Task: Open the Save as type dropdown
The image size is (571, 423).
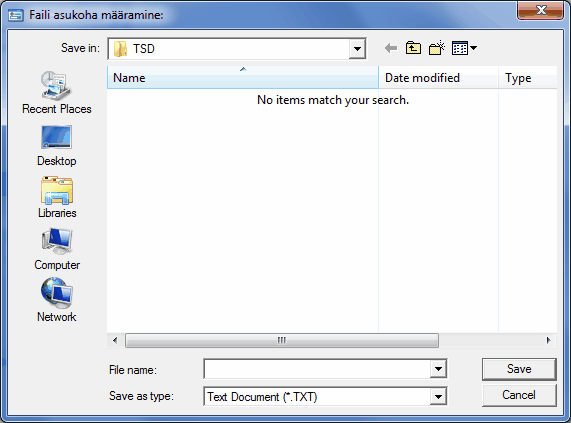Action: [438, 396]
